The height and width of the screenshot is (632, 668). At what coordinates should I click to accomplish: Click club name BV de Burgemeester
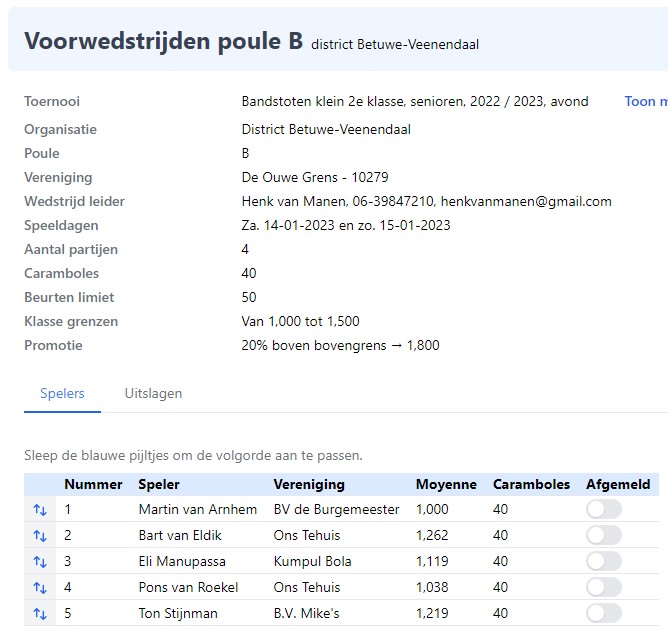337,509
